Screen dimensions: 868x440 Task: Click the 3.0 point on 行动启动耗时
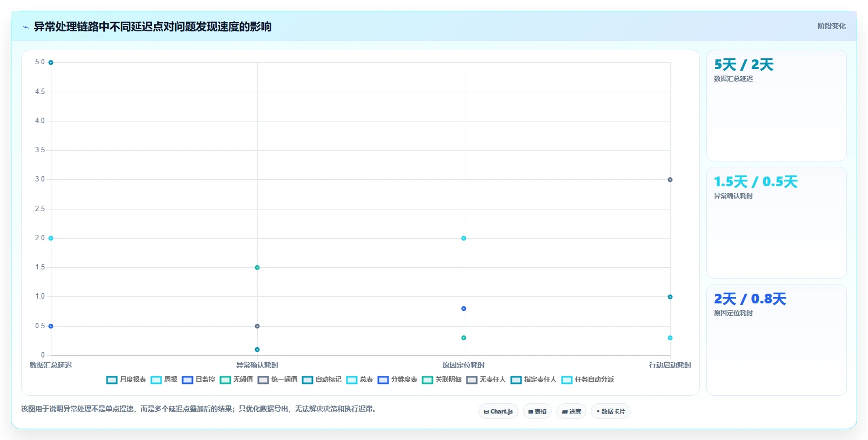tap(670, 180)
